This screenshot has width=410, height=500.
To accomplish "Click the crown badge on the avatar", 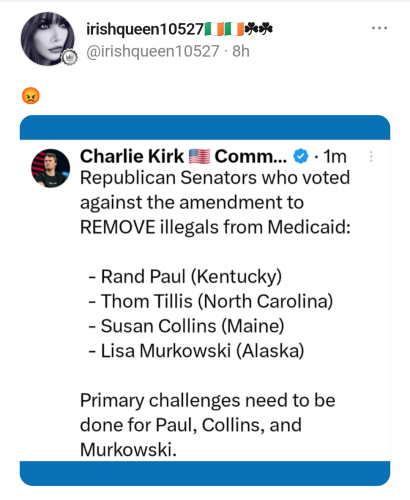I will [x=69, y=57].
